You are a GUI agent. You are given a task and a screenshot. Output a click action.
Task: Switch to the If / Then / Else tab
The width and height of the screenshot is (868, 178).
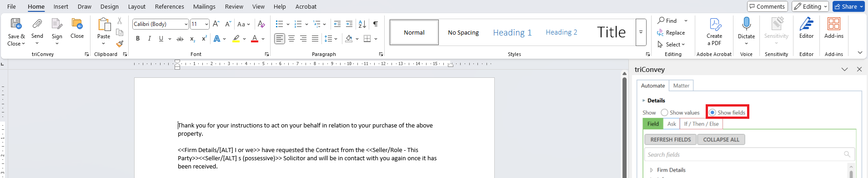(701, 124)
